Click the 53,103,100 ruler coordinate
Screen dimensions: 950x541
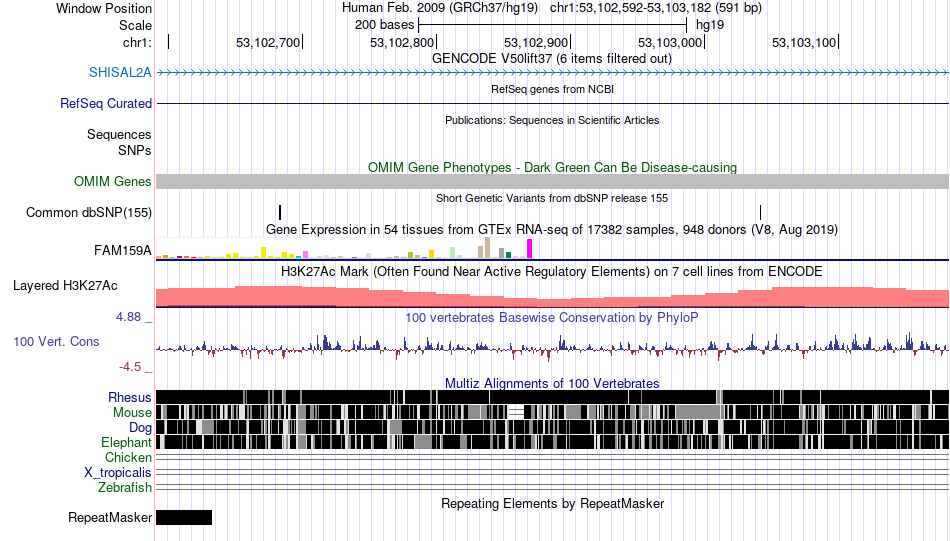click(803, 42)
